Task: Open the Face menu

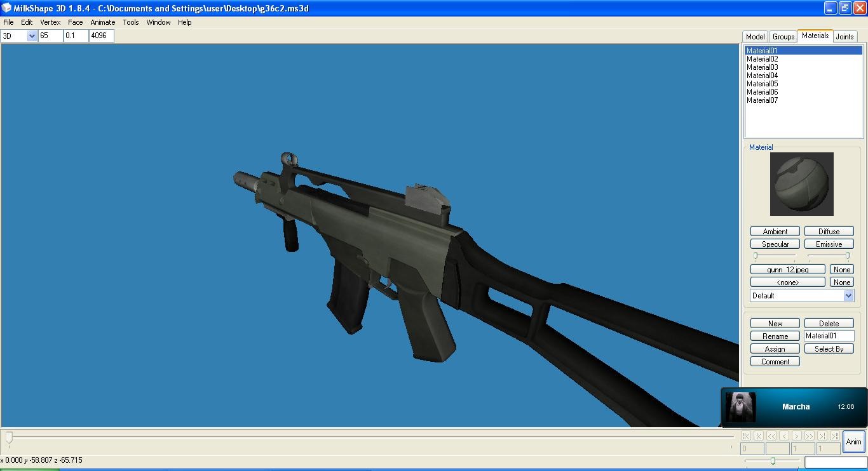Action: click(x=76, y=22)
